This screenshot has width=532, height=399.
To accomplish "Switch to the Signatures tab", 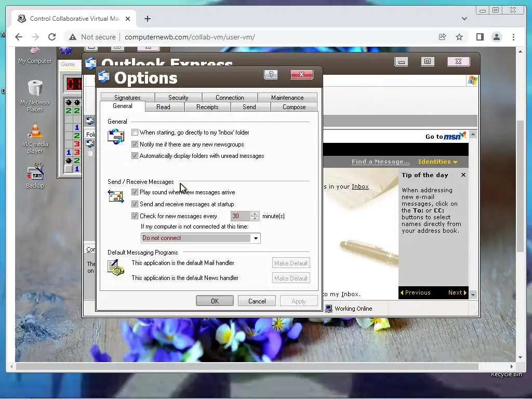I will coord(127,97).
